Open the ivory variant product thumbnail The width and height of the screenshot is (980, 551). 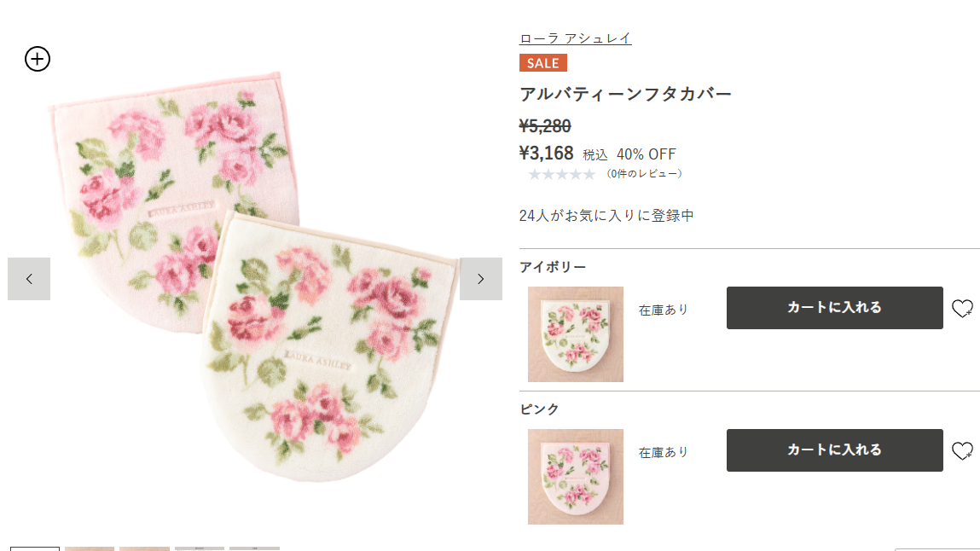[575, 333]
